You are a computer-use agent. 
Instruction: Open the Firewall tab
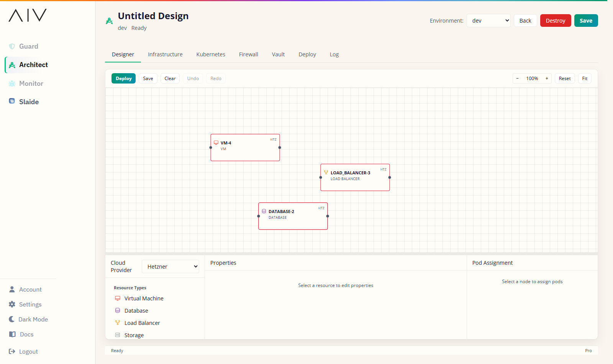pos(249,54)
